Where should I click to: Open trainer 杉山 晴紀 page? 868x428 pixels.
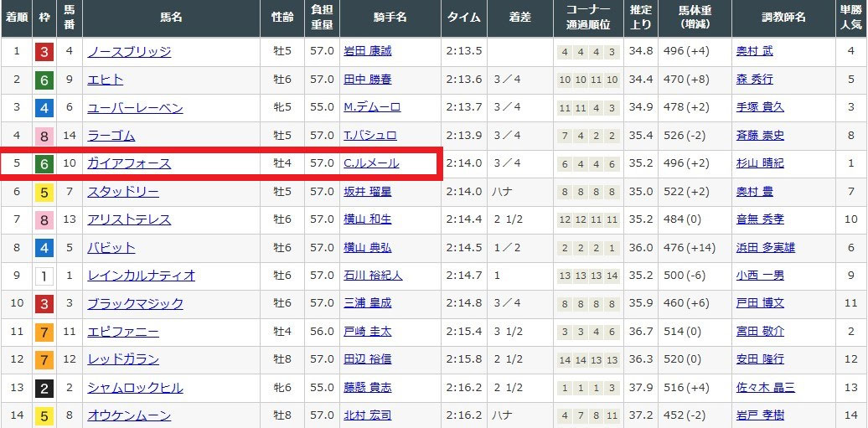click(x=758, y=164)
